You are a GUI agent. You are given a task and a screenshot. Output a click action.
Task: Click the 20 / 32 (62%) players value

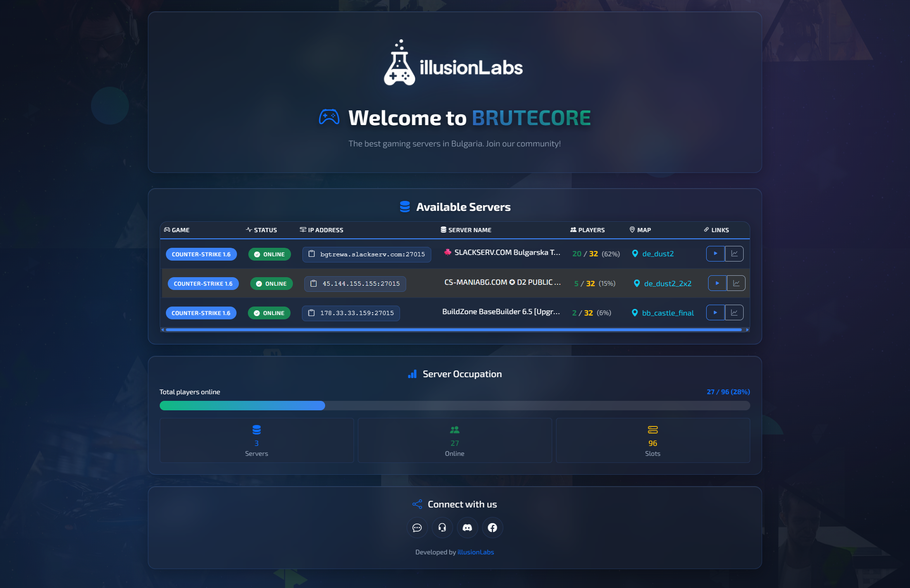(596, 254)
